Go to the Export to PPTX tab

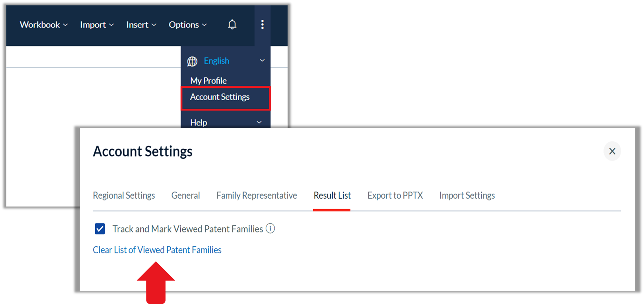(x=395, y=195)
